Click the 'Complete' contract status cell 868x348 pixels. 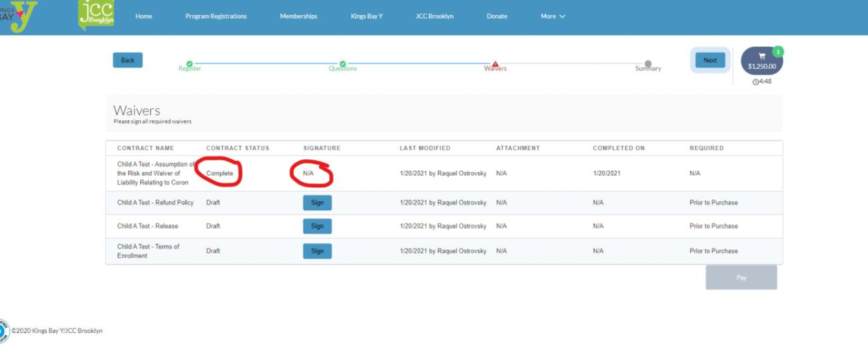coord(220,173)
